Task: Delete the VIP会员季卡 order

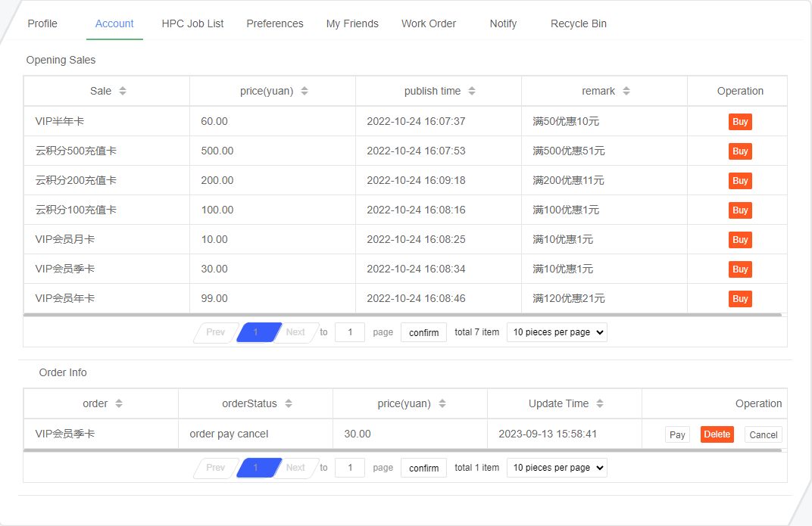Action: (717, 434)
